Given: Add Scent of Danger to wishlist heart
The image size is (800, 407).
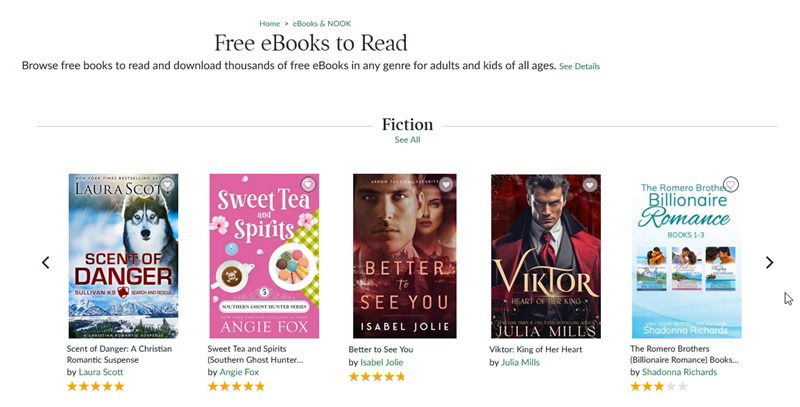Looking at the screenshot, I should click(x=167, y=184).
